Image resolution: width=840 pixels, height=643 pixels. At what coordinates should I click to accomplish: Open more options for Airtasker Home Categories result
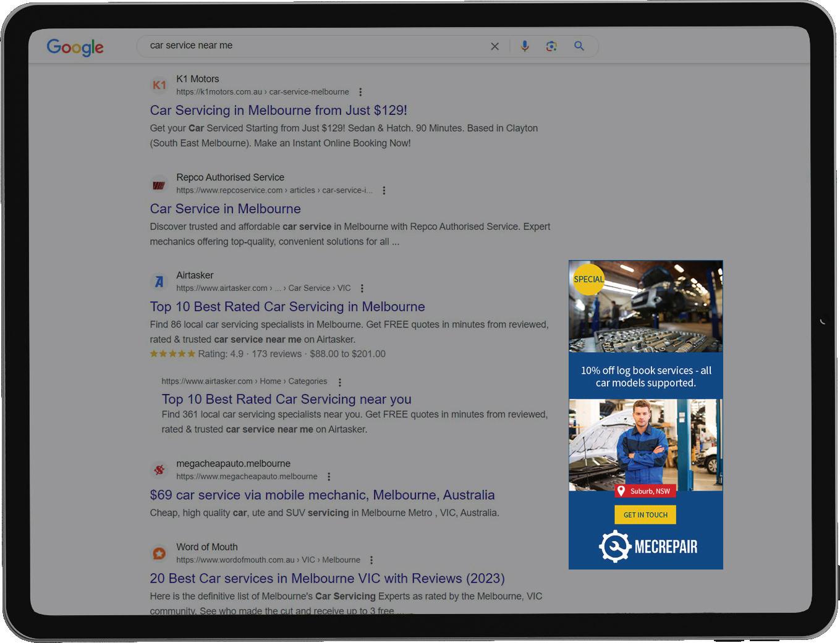pos(340,382)
